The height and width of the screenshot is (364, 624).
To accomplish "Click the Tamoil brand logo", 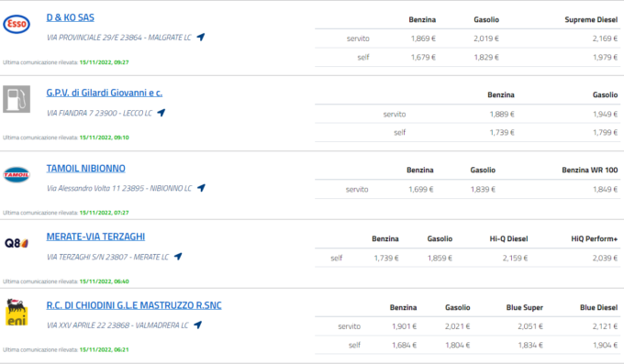I will (x=17, y=174).
